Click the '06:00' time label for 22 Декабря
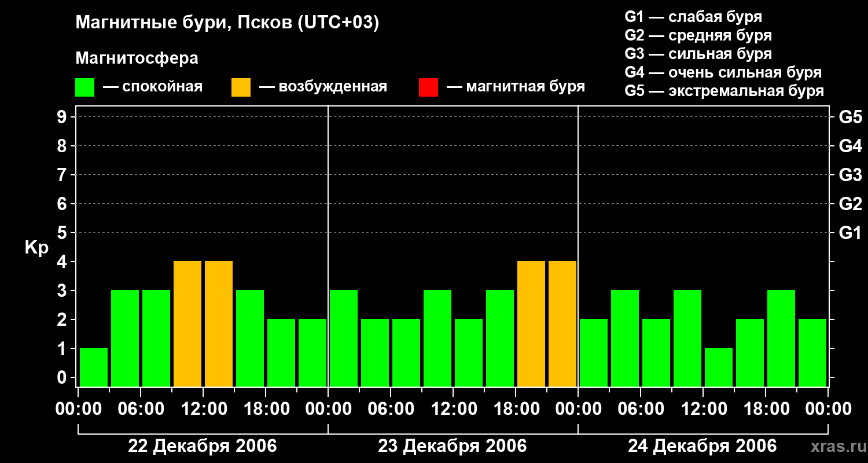The width and height of the screenshot is (868, 463). point(141,409)
